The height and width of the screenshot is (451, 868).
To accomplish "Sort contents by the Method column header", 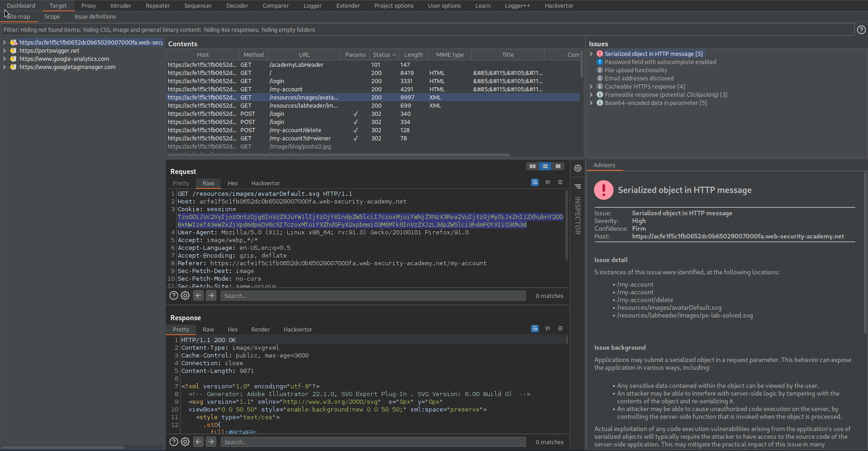I will pyautogui.click(x=253, y=55).
